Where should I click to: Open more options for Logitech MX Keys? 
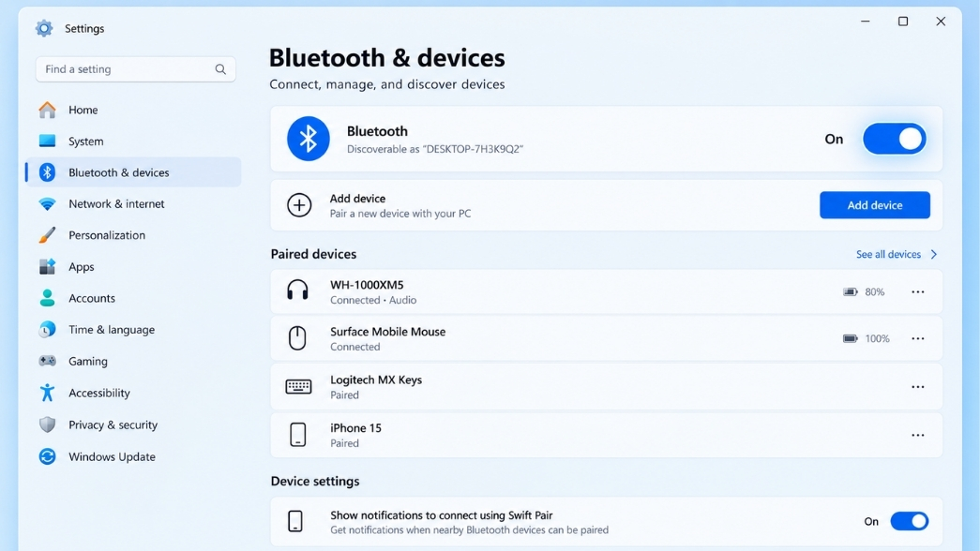[x=917, y=387]
